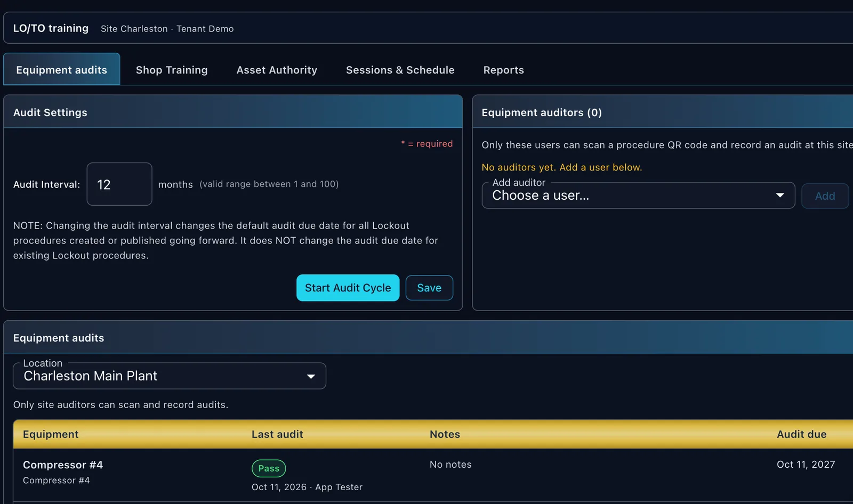Open the Sessions & Schedule tab
Screen dimensions: 853x504
pyautogui.click(x=400, y=70)
